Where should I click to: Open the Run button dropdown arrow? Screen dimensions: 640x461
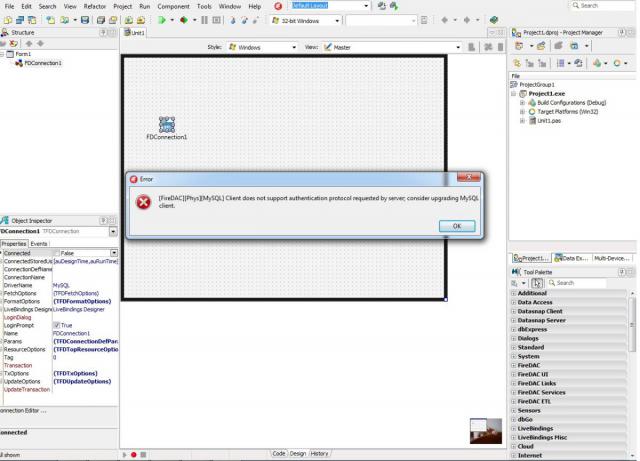pyautogui.click(x=172, y=20)
